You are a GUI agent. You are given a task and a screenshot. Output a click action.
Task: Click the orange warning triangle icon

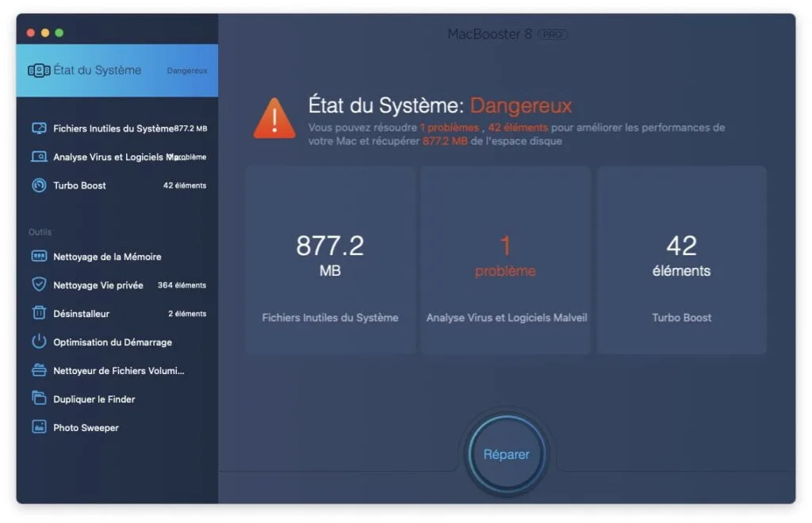(x=274, y=118)
